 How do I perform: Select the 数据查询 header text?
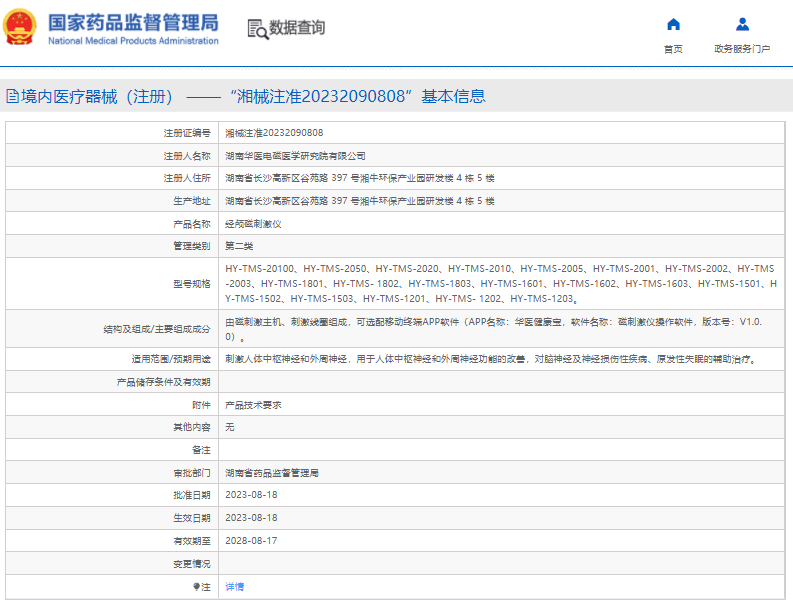pyautogui.click(x=297, y=28)
